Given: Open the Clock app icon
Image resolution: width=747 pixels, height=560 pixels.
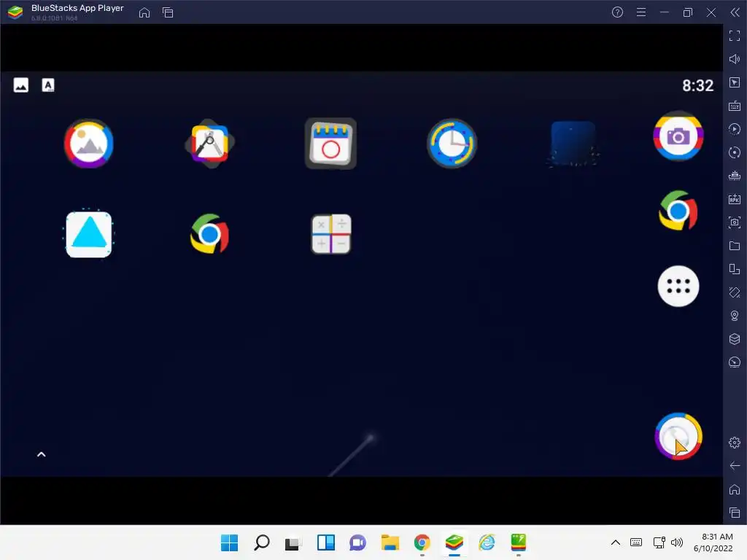Looking at the screenshot, I should click(452, 144).
